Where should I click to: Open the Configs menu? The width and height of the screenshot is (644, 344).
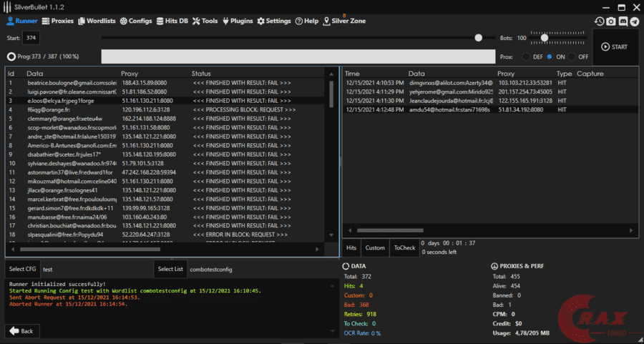pyautogui.click(x=136, y=21)
